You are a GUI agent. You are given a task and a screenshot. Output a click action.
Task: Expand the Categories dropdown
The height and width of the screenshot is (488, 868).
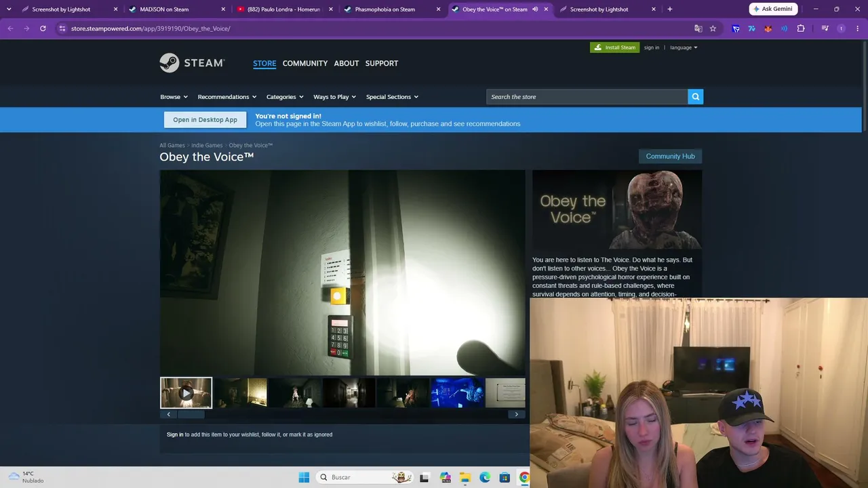tap(285, 97)
